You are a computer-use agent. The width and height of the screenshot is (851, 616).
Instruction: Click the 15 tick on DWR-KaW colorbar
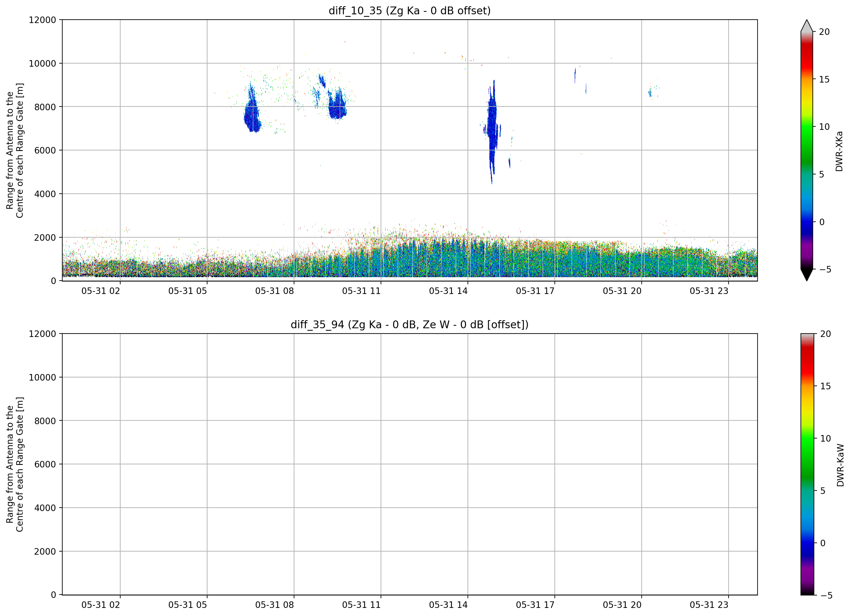coord(825,386)
